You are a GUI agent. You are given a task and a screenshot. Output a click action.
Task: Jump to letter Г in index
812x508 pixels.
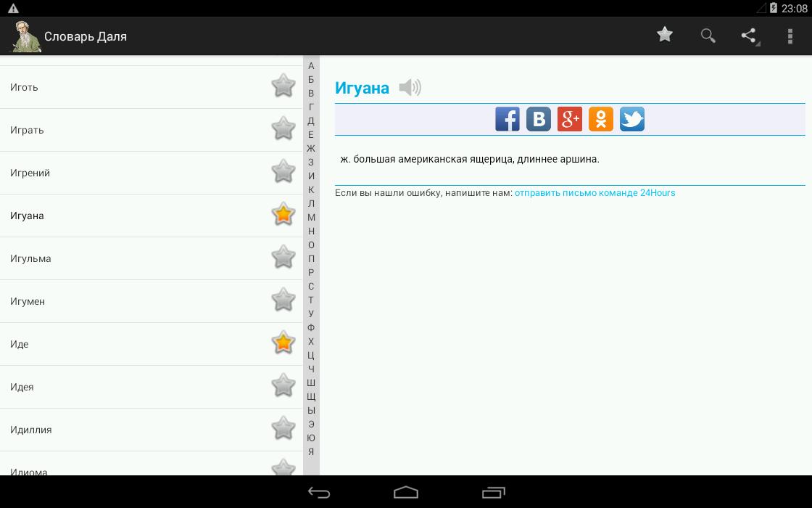click(311, 107)
